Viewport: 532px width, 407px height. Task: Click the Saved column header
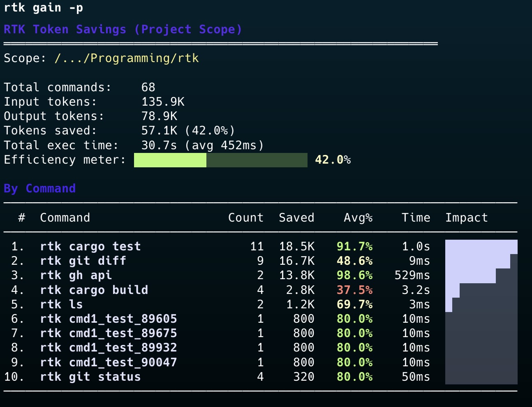click(x=296, y=217)
